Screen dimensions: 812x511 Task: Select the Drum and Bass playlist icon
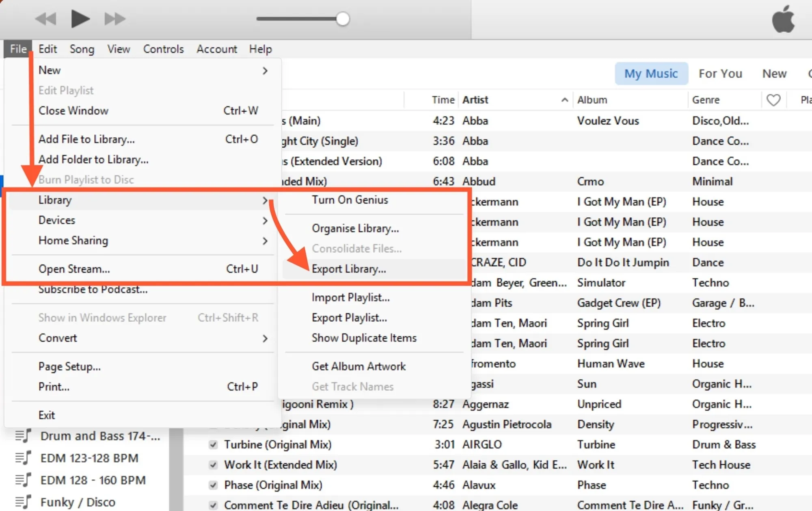(23, 436)
